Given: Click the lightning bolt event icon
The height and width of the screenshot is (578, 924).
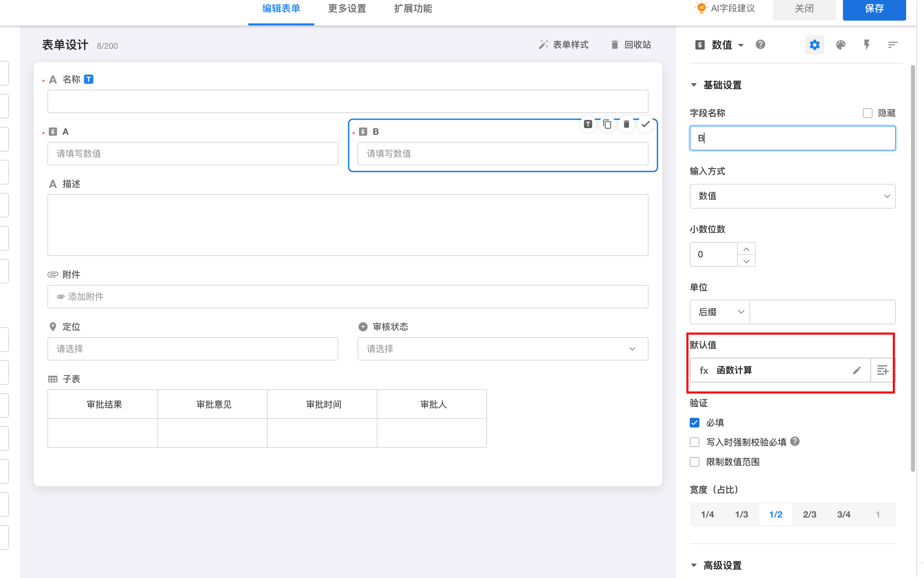Looking at the screenshot, I should (866, 45).
